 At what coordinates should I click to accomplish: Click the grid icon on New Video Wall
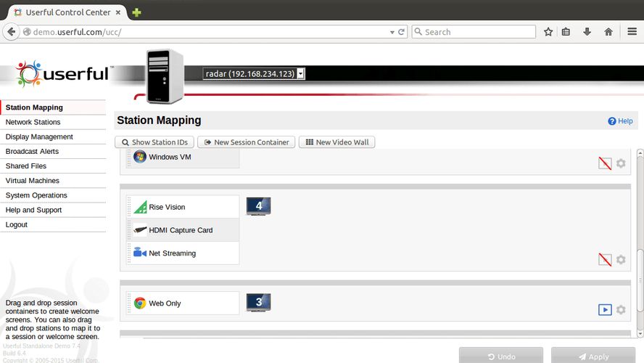coord(310,142)
